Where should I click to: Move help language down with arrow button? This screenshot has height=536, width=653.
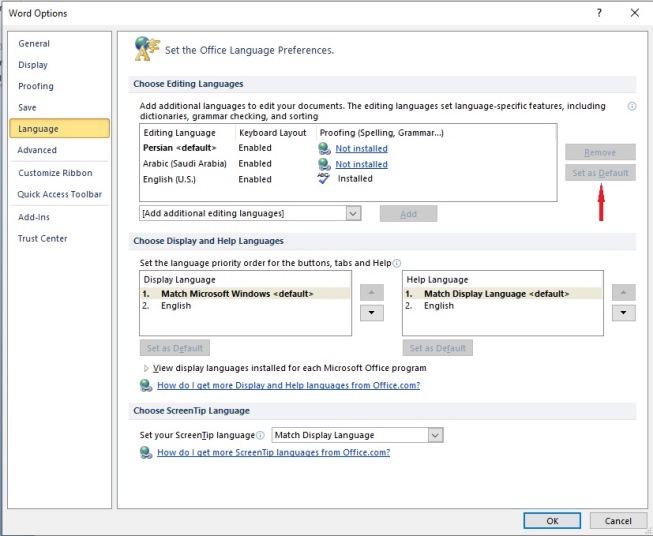coord(623,313)
